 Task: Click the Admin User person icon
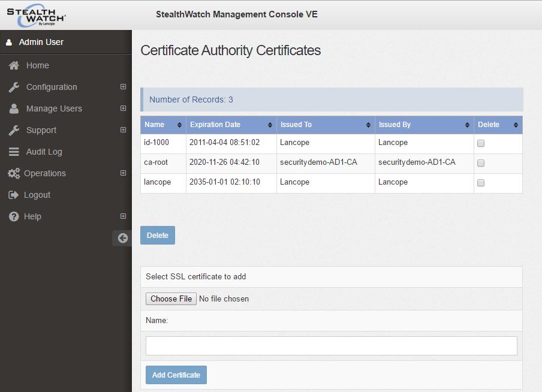pos(9,42)
